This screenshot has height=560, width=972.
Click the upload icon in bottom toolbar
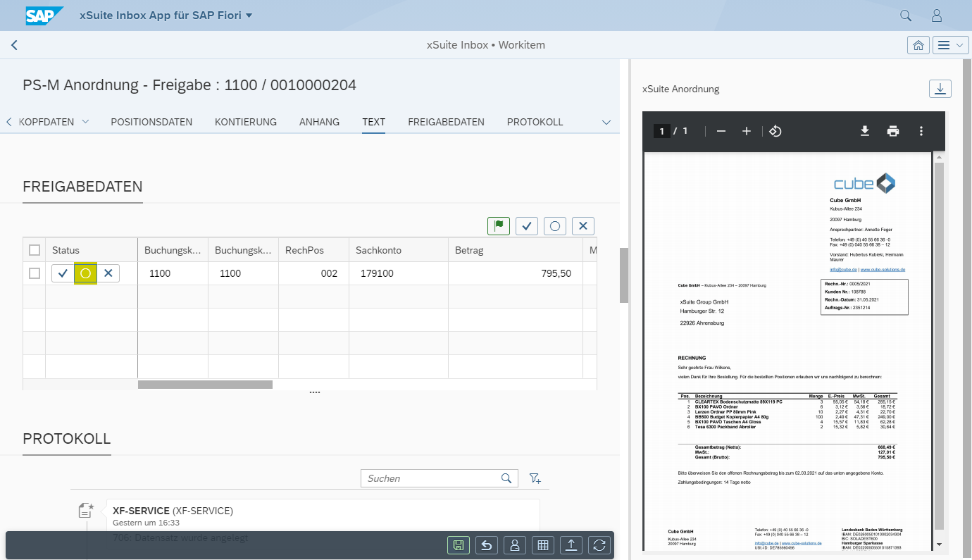(571, 545)
